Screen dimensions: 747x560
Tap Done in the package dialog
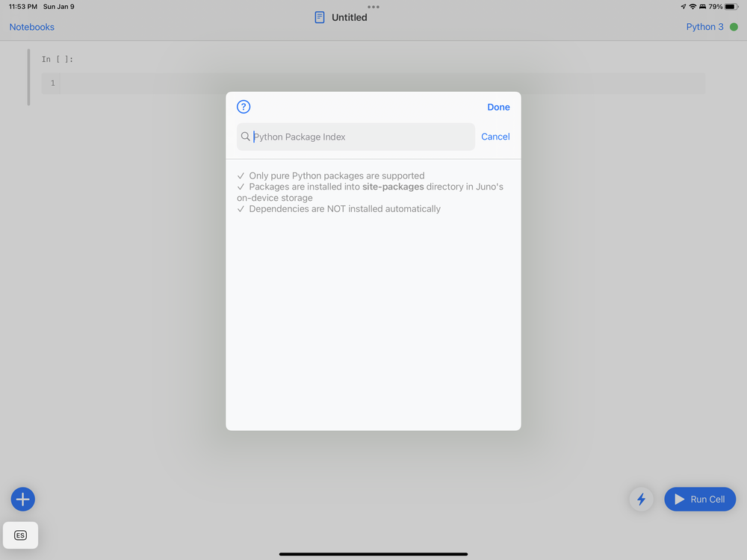[498, 107]
